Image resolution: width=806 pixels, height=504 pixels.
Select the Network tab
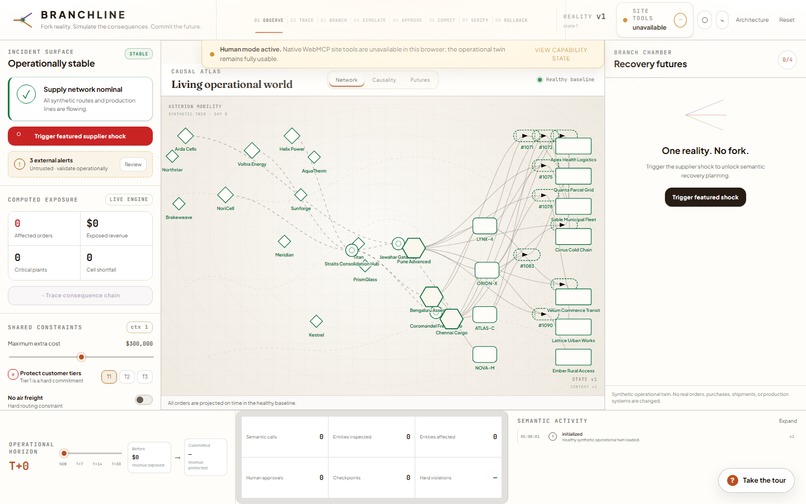click(346, 80)
